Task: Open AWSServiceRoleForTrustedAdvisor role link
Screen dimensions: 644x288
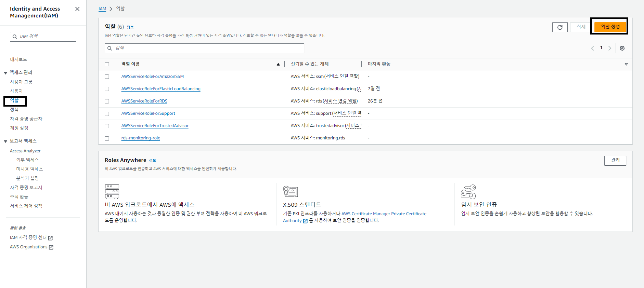Action: (155, 126)
